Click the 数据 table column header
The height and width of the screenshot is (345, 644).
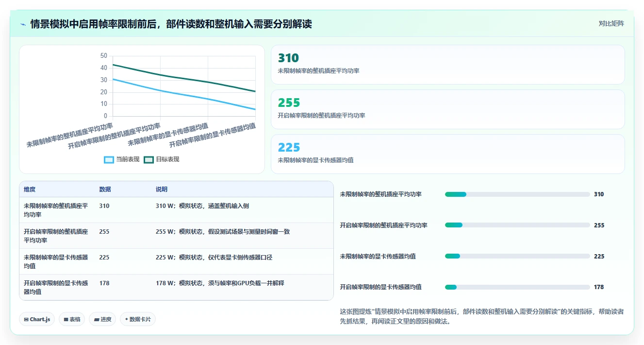(x=105, y=190)
